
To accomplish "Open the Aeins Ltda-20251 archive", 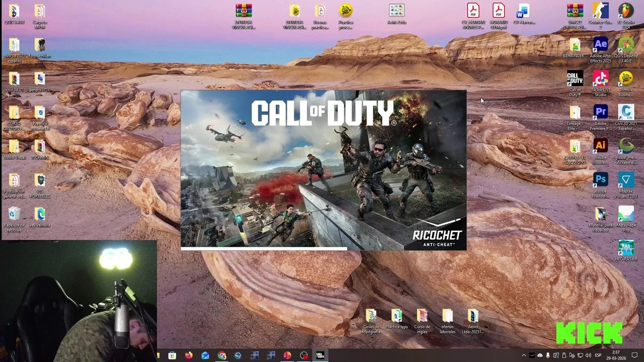I will 473,321.
